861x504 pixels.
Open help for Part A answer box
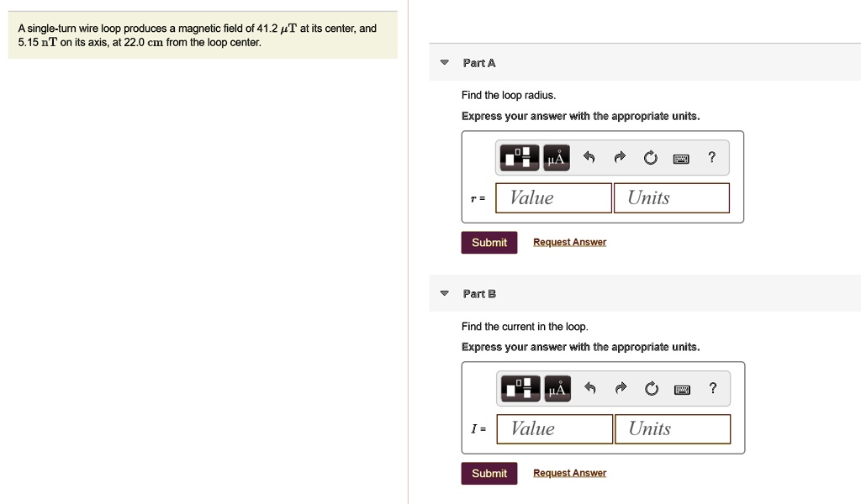pos(712,157)
